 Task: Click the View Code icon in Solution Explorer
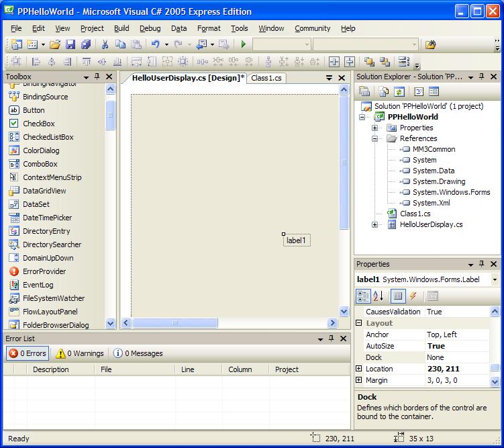pyautogui.click(x=419, y=92)
